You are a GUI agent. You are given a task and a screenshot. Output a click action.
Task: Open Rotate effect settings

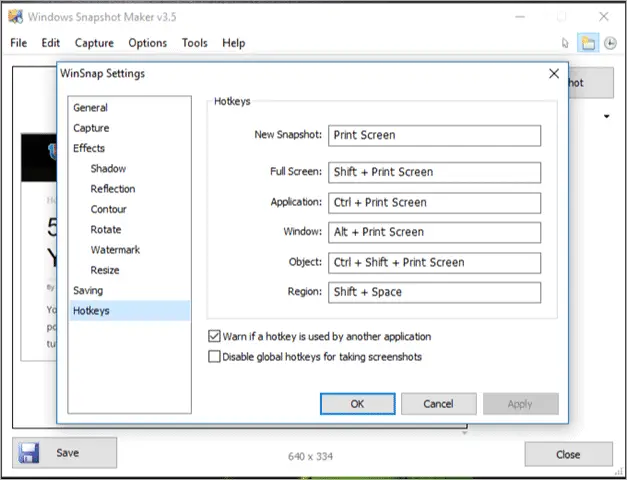[106, 230]
